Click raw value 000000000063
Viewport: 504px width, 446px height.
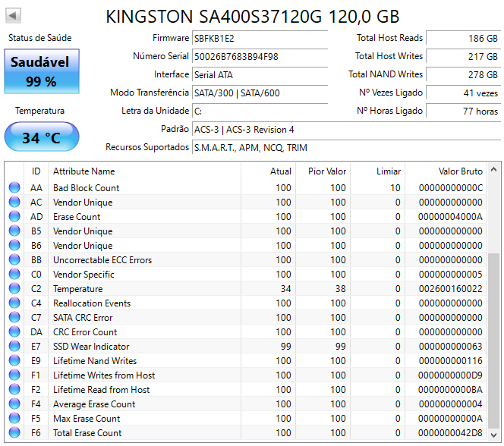click(451, 346)
